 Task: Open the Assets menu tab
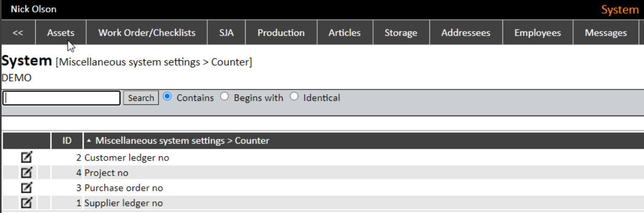tap(61, 33)
